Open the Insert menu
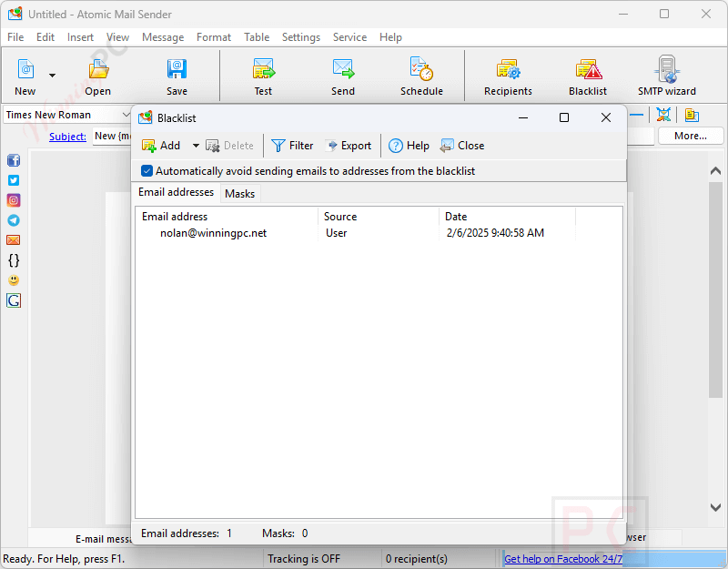This screenshot has height=569, width=728. 80,37
